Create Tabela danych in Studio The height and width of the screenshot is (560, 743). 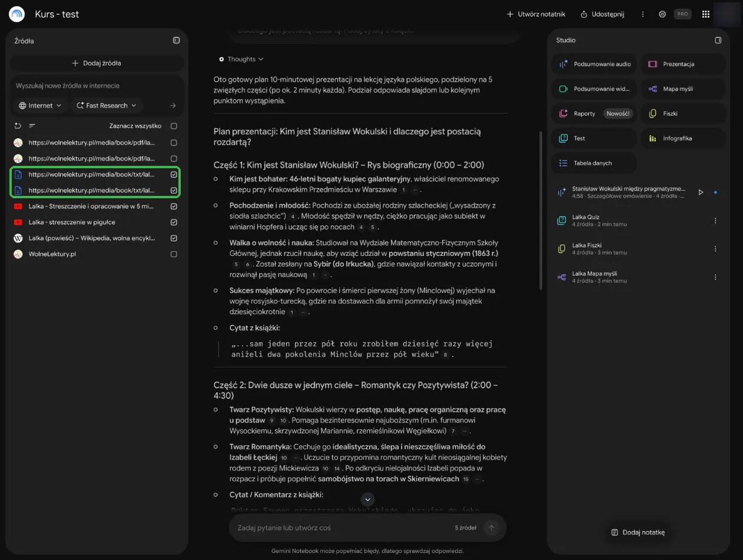tap(594, 163)
